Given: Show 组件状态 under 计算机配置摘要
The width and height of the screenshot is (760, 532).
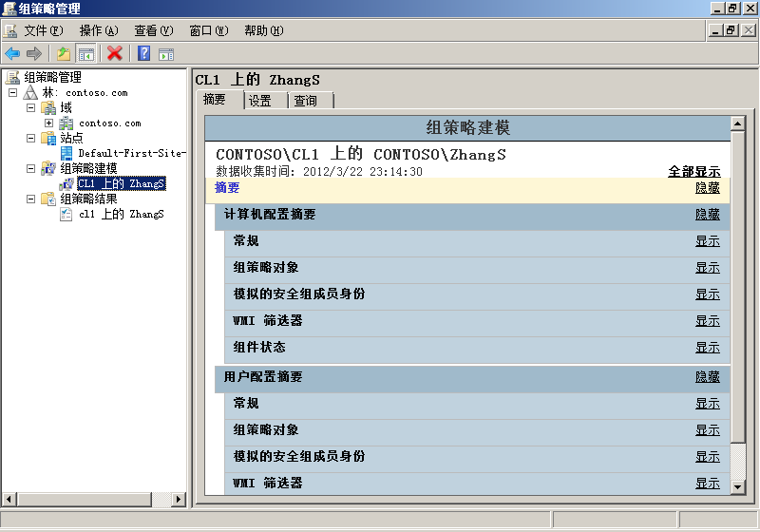Looking at the screenshot, I should coord(708,348).
